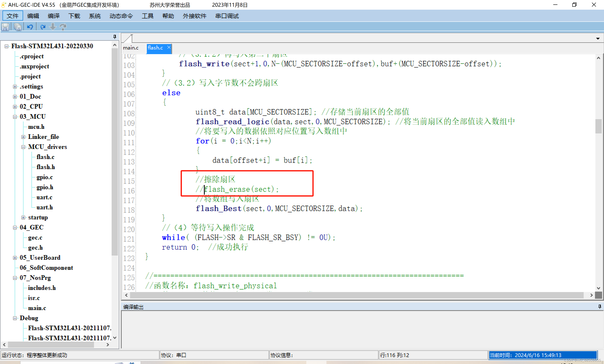Pin the project tree panel
Screen dimensions: 604x364
(x=115, y=37)
